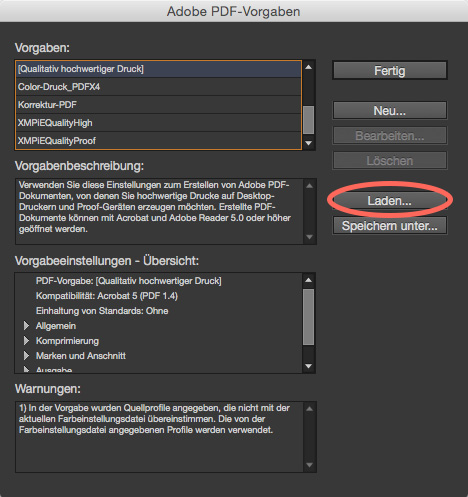468x497 pixels.
Task: Select the Korrektur-PDF preset
Action: click(159, 105)
